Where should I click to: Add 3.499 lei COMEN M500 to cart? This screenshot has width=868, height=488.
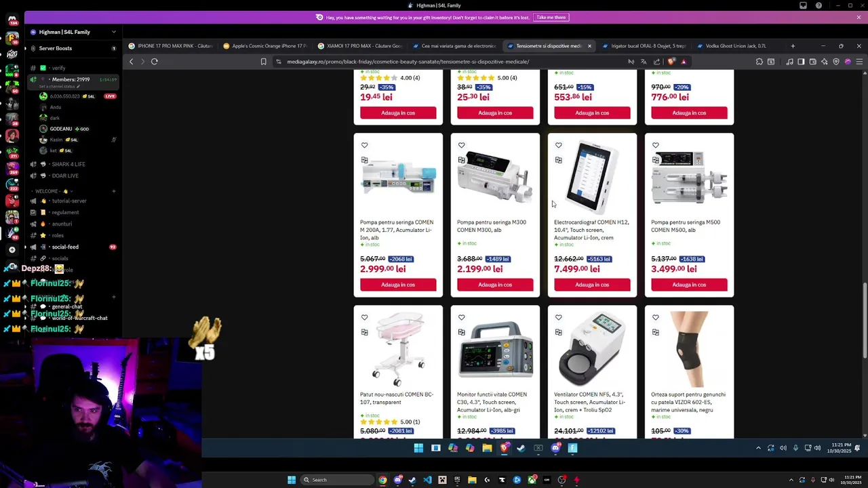point(689,285)
